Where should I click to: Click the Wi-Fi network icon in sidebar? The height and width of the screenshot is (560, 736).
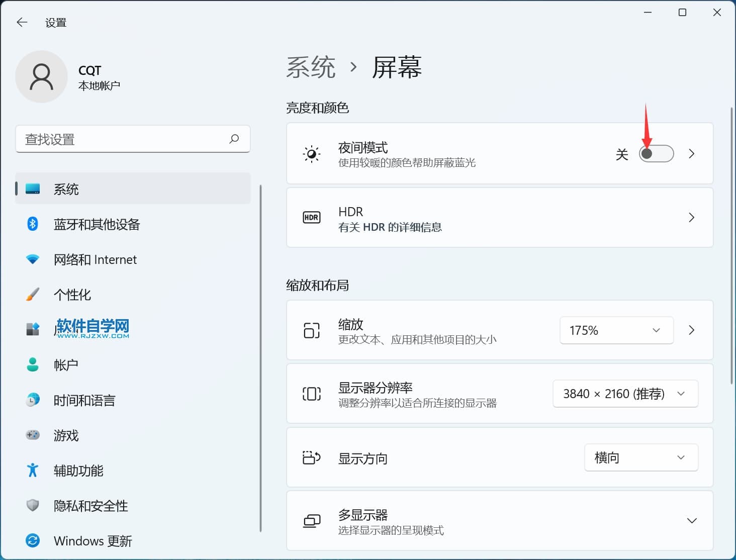tap(33, 259)
